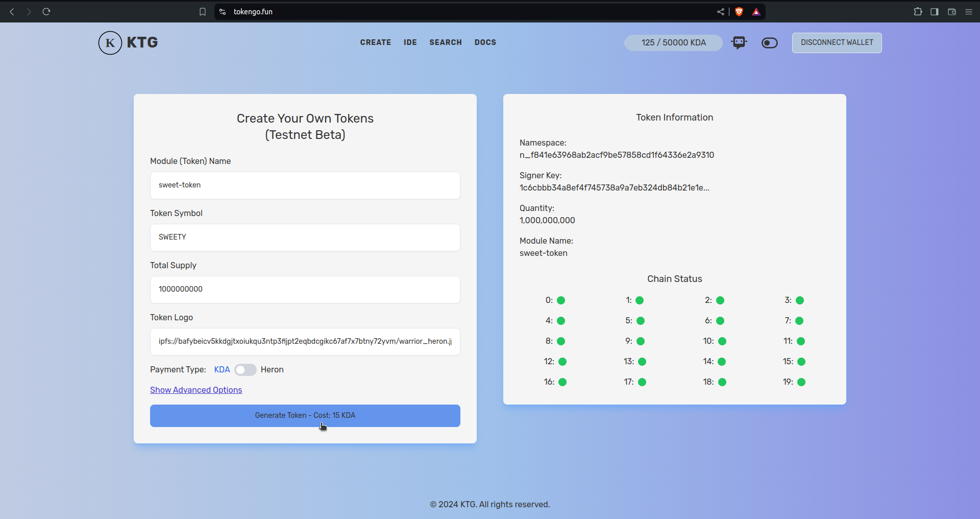Image resolution: width=980 pixels, height=519 pixels.
Task: Click chain 6 green status dot
Action: 720,321
